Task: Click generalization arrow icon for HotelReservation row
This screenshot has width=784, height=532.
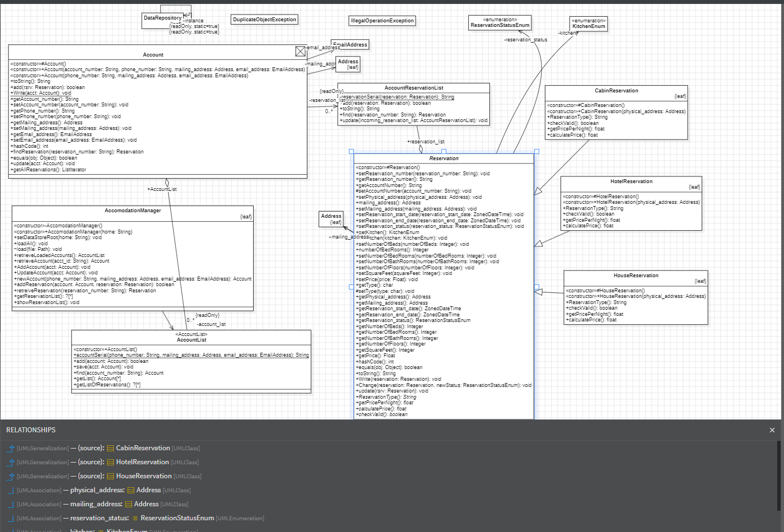Action: click(11, 462)
